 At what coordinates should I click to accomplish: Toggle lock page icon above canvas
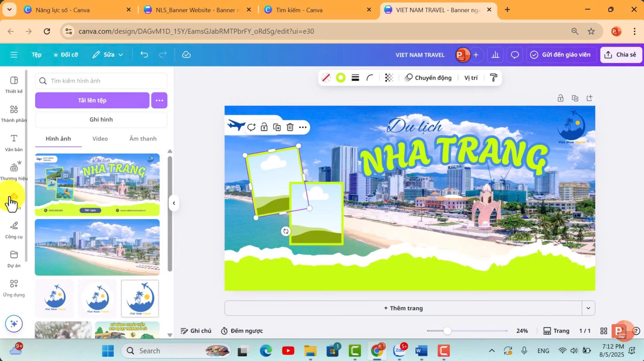(560, 98)
